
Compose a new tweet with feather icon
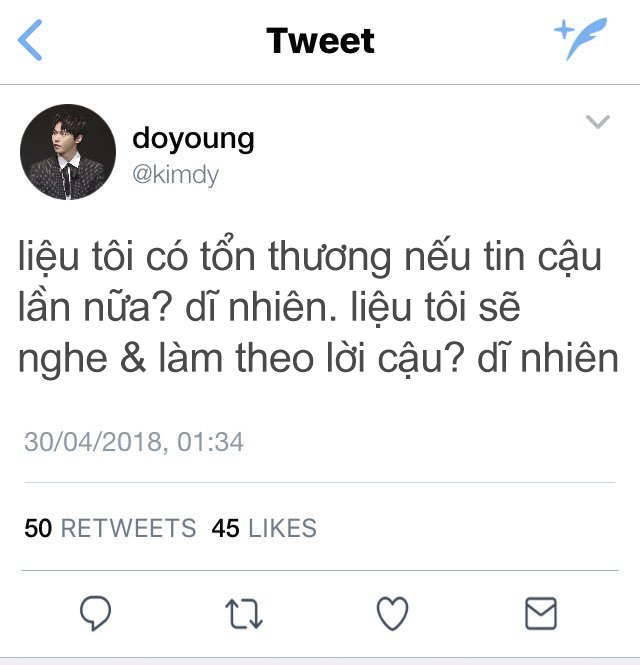point(581,39)
